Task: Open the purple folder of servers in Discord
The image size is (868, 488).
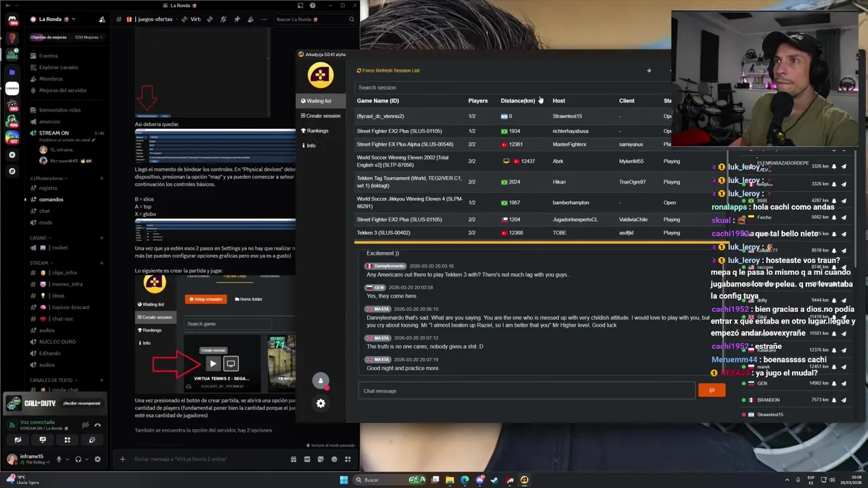Action: click(x=12, y=72)
